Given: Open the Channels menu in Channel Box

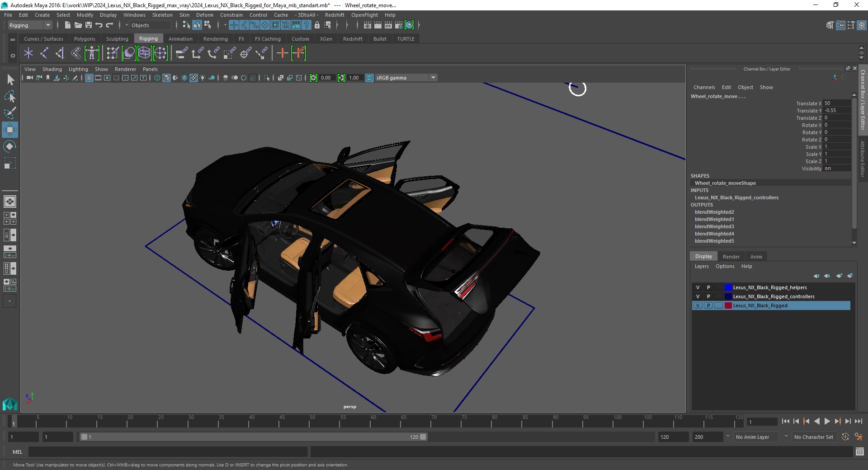Looking at the screenshot, I should click(704, 87).
